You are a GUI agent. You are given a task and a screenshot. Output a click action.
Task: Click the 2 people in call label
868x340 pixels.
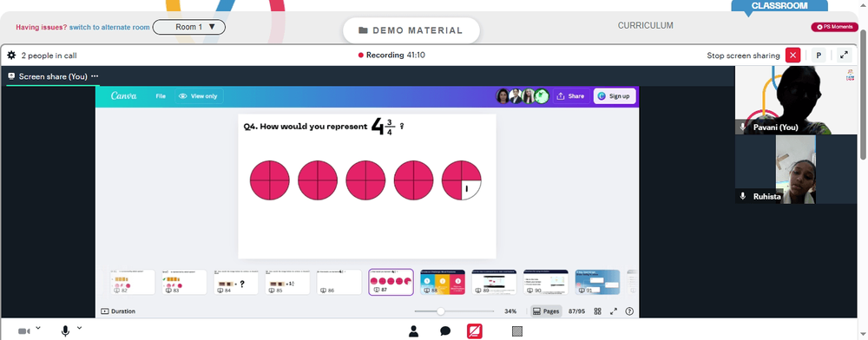(49, 56)
